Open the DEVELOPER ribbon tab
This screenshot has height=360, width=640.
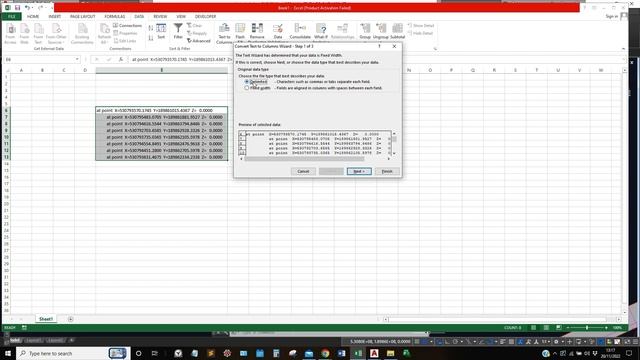click(205, 16)
